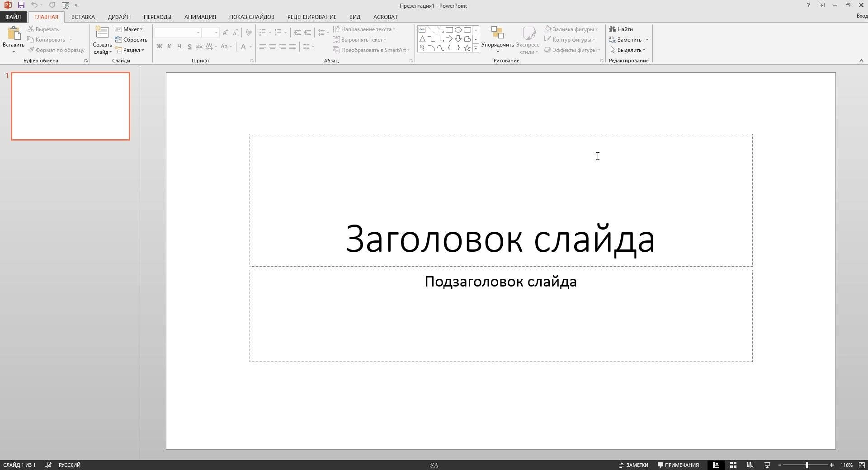Open the Выделить (Select) dropdown

coord(628,50)
